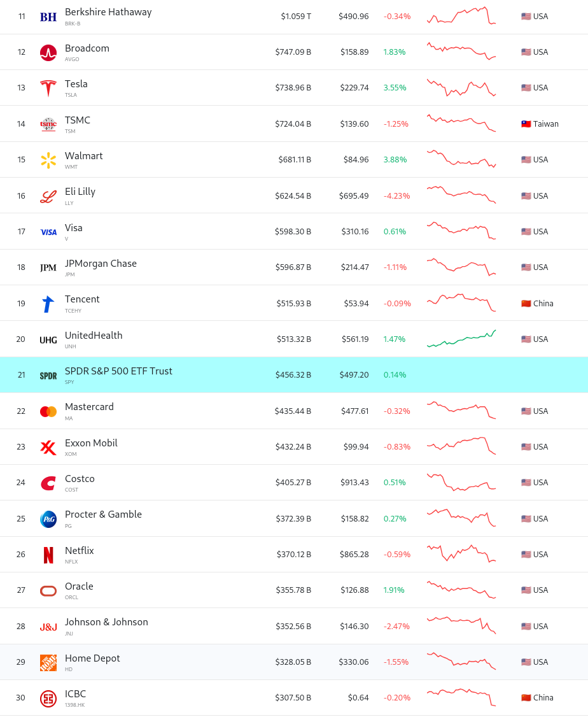Click the 3.88% change for Walmart
588x717 pixels.
click(395, 160)
